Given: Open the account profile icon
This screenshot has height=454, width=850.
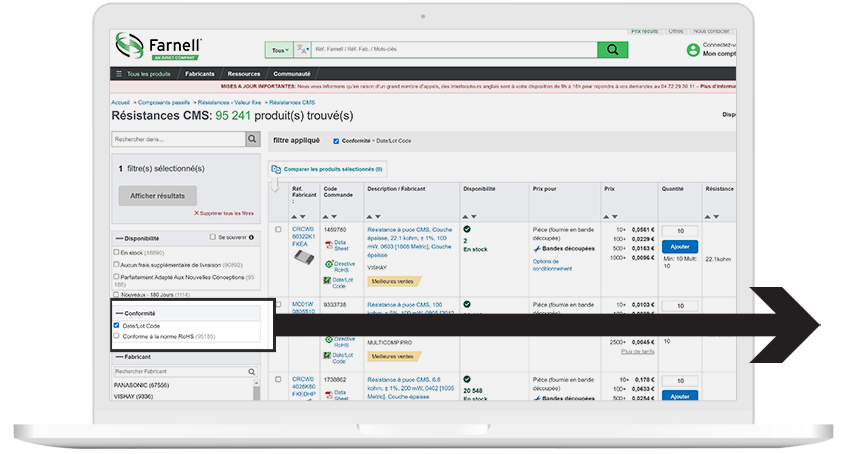Looking at the screenshot, I should (693, 49).
